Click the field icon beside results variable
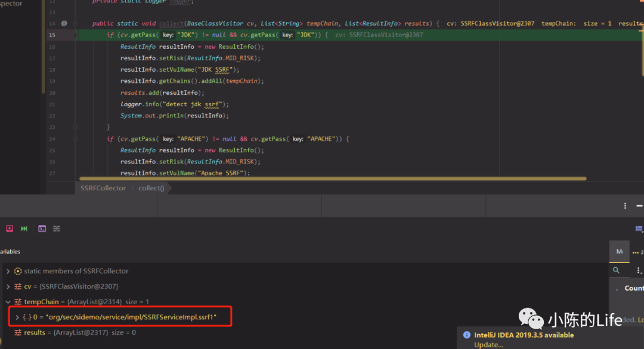Screen dimensions: 644x349 tap(18, 332)
